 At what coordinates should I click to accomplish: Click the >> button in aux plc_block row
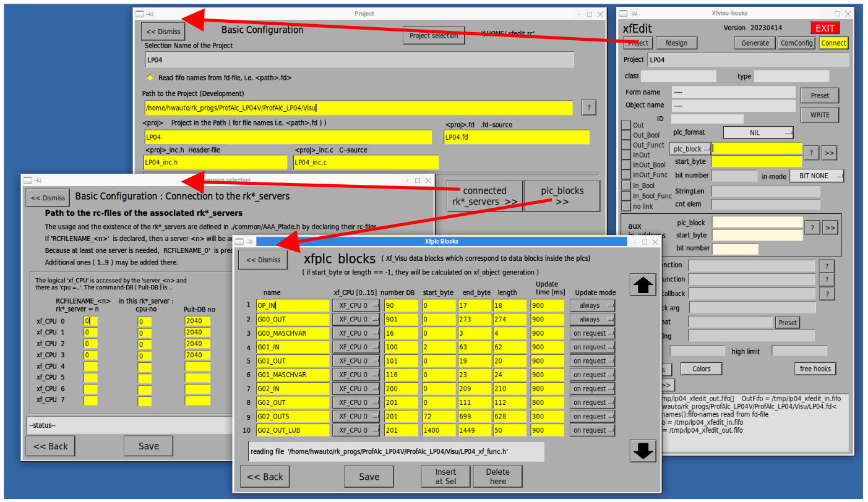coord(830,228)
